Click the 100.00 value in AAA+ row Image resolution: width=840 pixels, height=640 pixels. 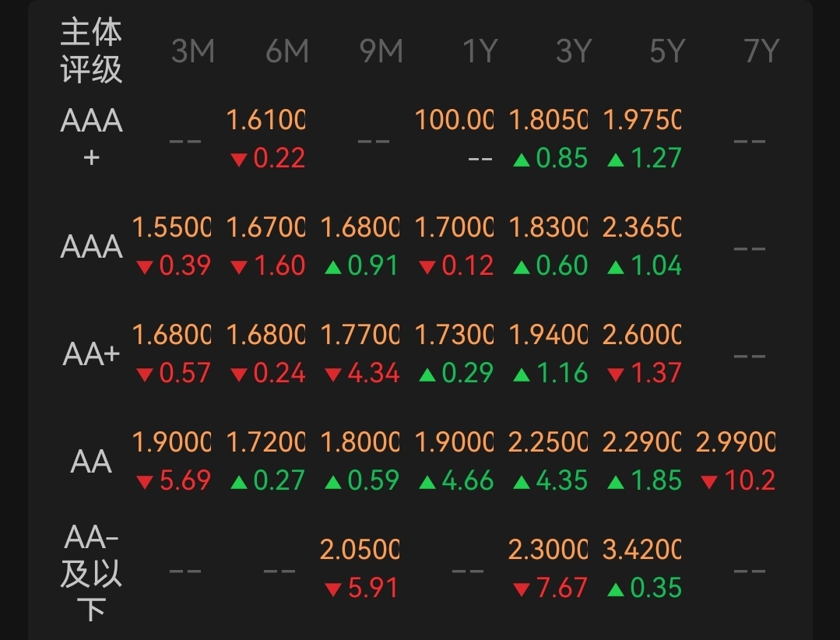(454, 120)
